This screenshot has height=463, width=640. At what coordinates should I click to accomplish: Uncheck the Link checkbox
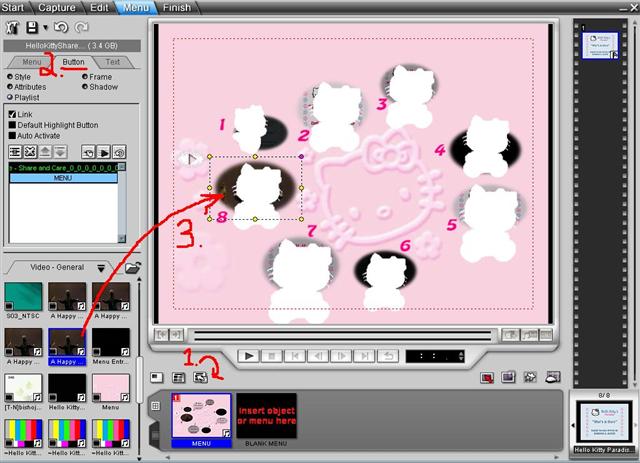(13, 115)
